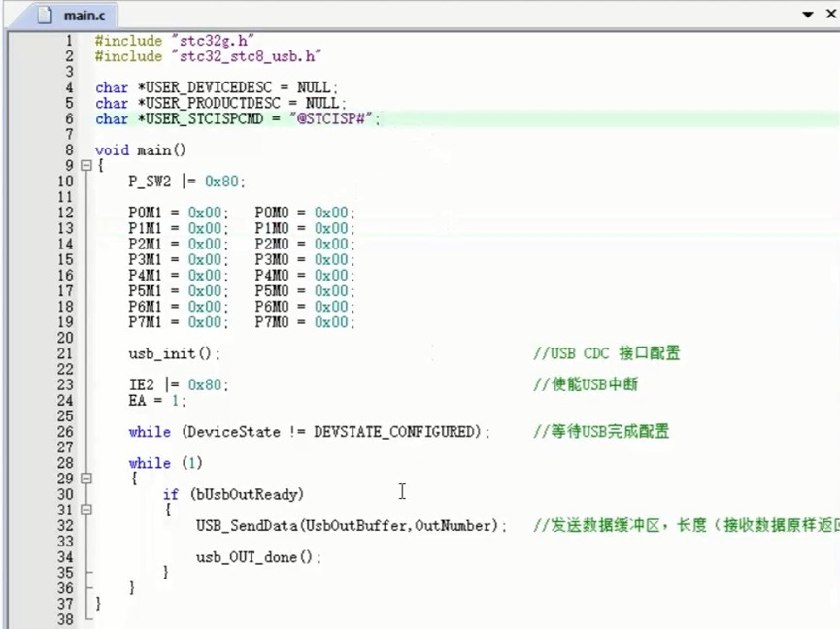Click line number 38 in the gutter
Viewport: 840px width, 629px height.
click(x=65, y=619)
